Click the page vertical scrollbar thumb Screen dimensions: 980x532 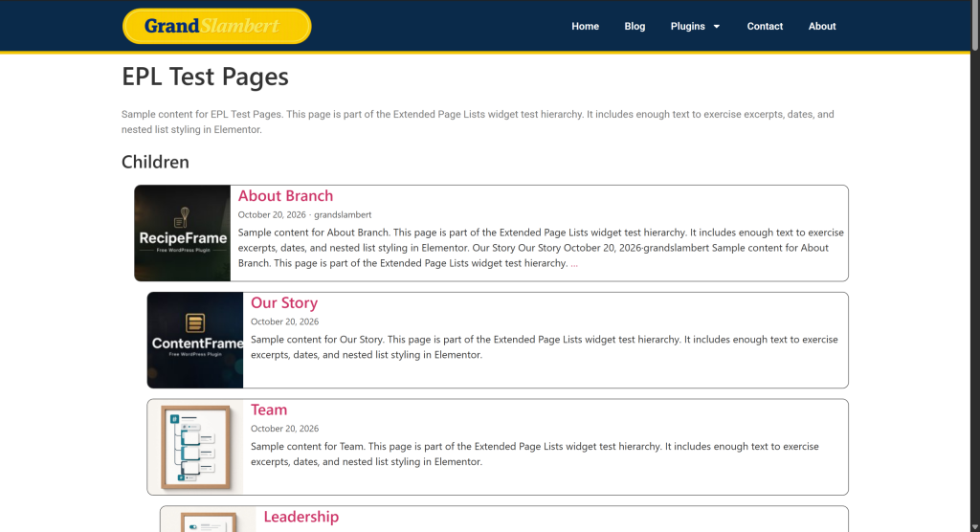point(975,26)
